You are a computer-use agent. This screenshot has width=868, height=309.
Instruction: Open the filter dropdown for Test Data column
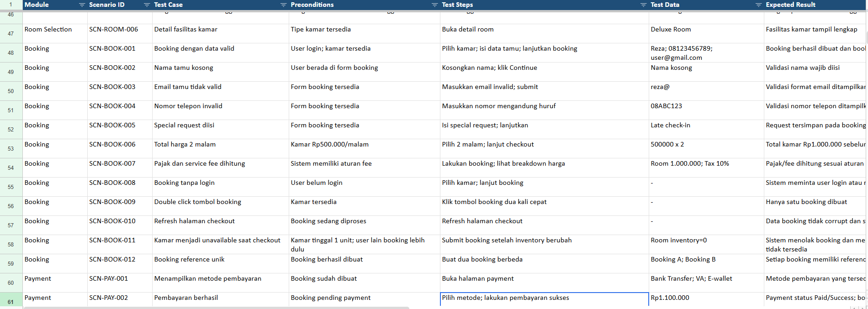(x=758, y=5)
